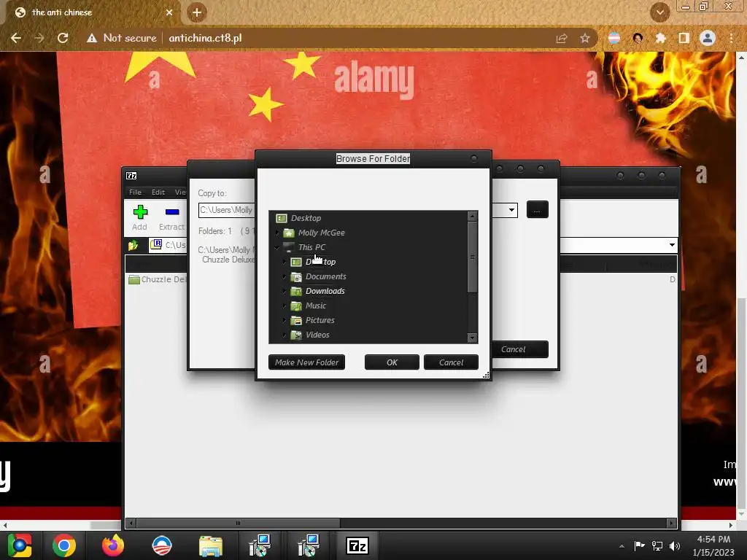The image size is (747, 560).
Task: Click 7-Zip horizontal scrollbar right arrow
Action: pos(671,524)
